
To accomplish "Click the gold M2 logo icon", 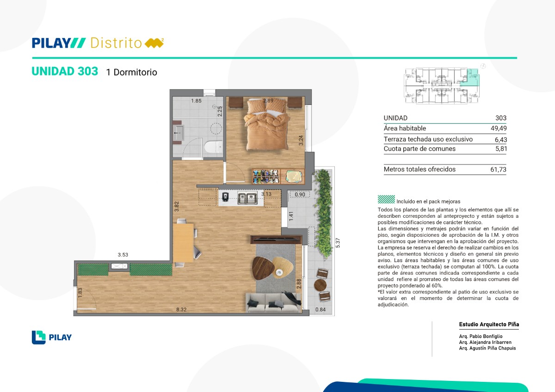I will pos(154,43).
